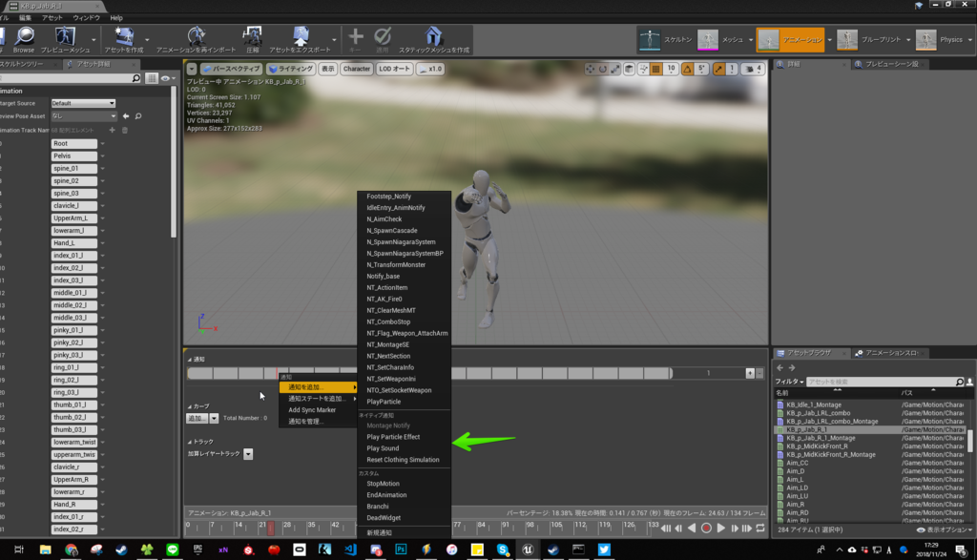Toggle the grid view button beside the search box
The height and width of the screenshot is (560, 977).
pyautogui.click(x=152, y=78)
